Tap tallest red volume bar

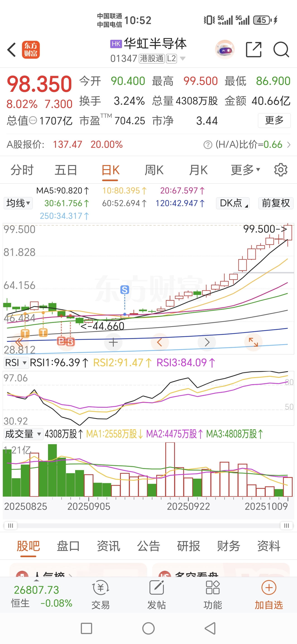pyautogui.click(x=170, y=469)
